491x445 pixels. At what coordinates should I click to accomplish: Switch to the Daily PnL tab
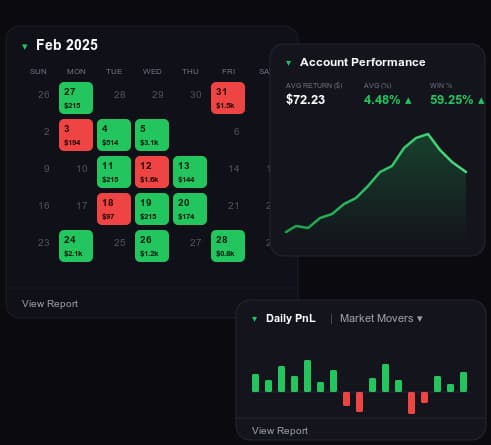[x=291, y=318]
